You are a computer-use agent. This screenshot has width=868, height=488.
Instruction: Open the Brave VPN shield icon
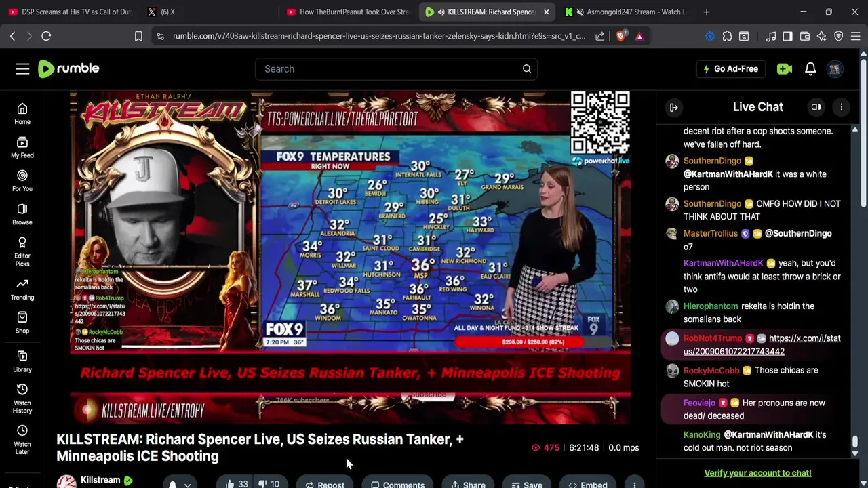click(839, 36)
